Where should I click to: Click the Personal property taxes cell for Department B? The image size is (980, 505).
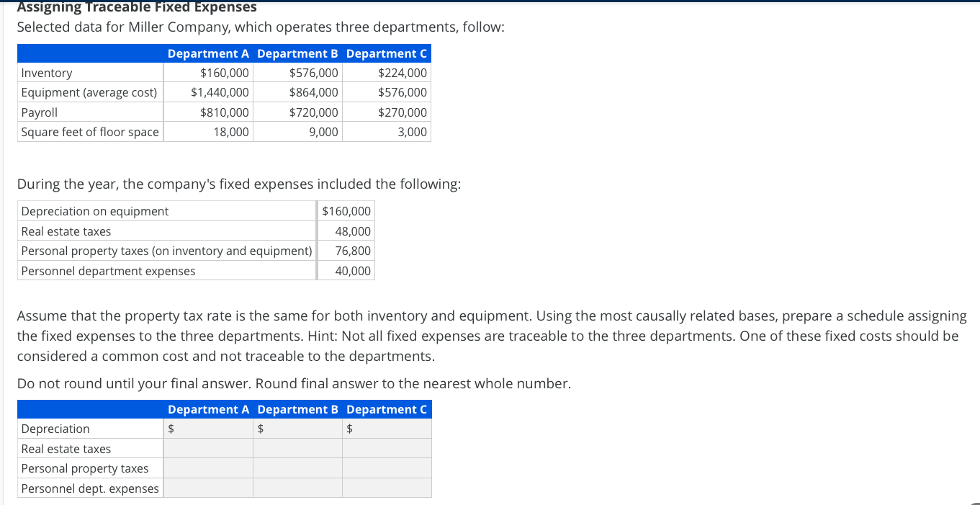[297, 468]
